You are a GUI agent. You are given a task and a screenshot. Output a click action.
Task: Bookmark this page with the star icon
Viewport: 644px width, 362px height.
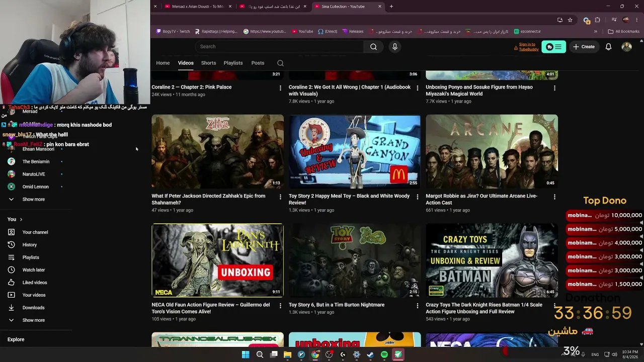tap(570, 20)
